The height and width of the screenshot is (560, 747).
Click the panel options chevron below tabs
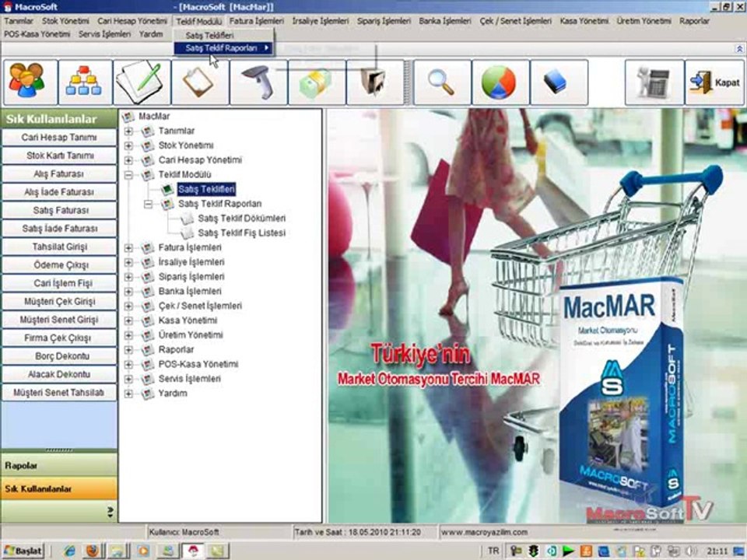[x=110, y=512]
